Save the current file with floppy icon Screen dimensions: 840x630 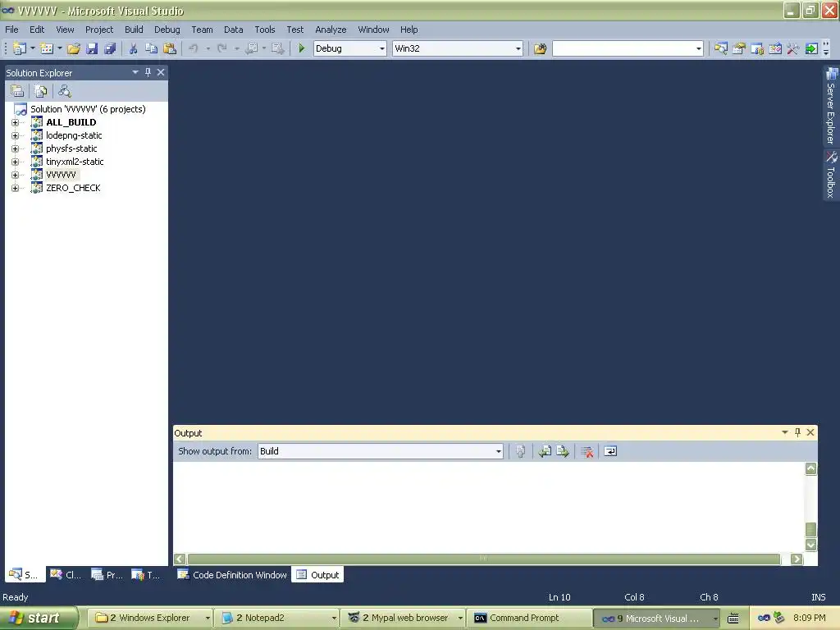(x=92, y=48)
